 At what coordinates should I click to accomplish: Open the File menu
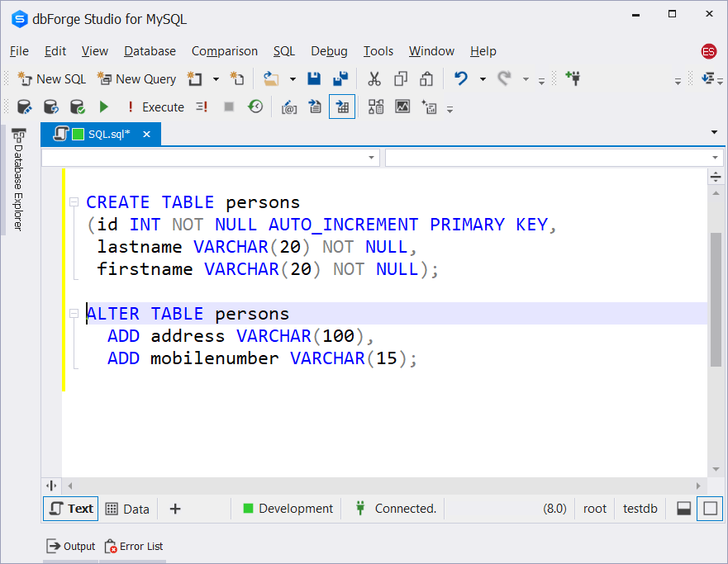[x=20, y=51]
